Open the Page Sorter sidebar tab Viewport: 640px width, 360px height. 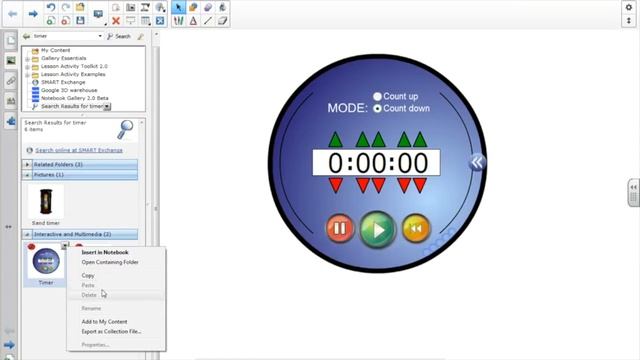pos(11,41)
